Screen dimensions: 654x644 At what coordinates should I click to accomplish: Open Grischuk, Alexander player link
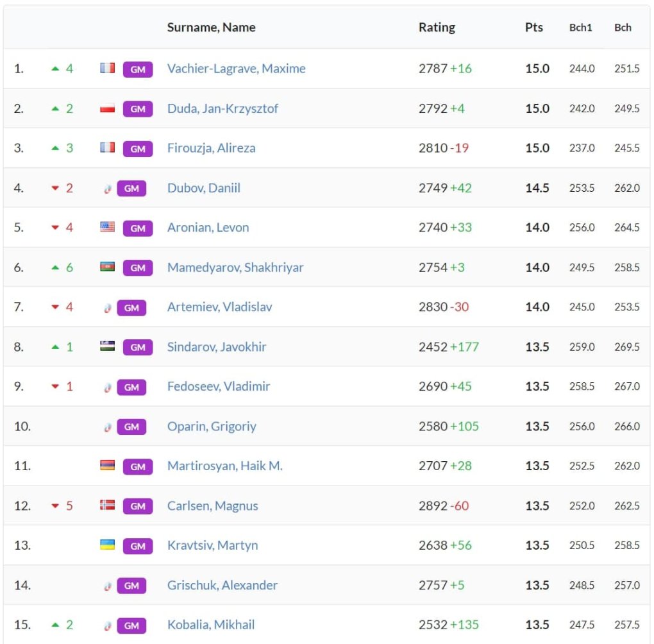coord(222,586)
